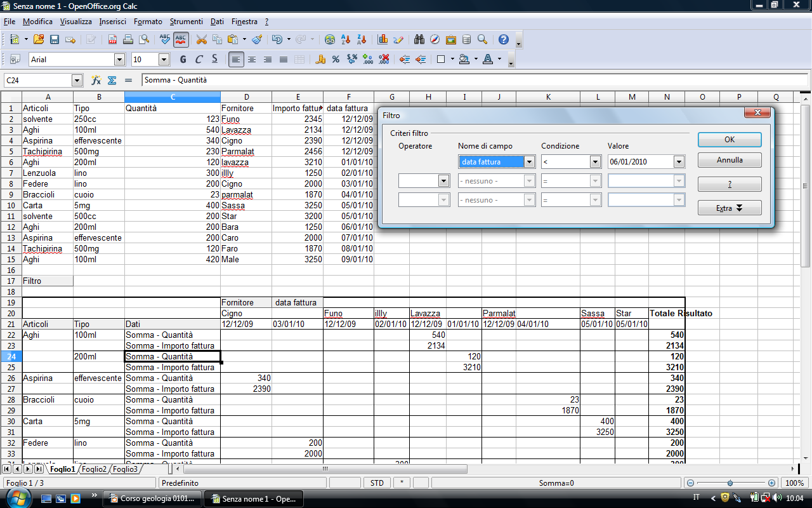The width and height of the screenshot is (812, 508).
Task: Apply currency number format
Action: click(320, 59)
